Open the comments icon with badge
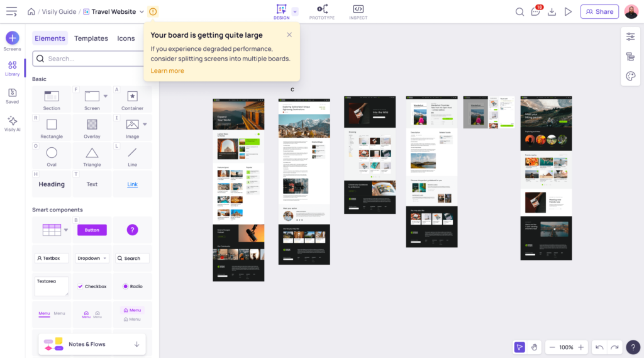This screenshot has height=358, width=644. pyautogui.click(x=536, y=11)
